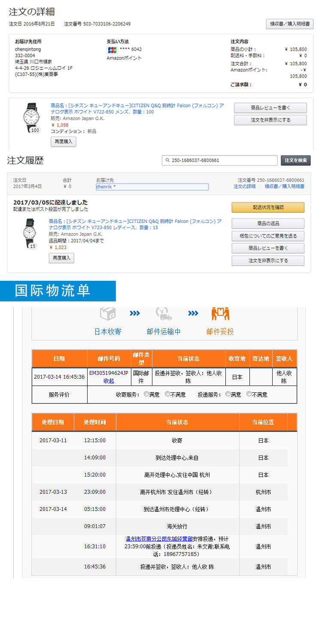The height and width of the screenshot is (644, 322).
Task: Click the 收起 link under the tracking number
Action: (x=109, y=381)
